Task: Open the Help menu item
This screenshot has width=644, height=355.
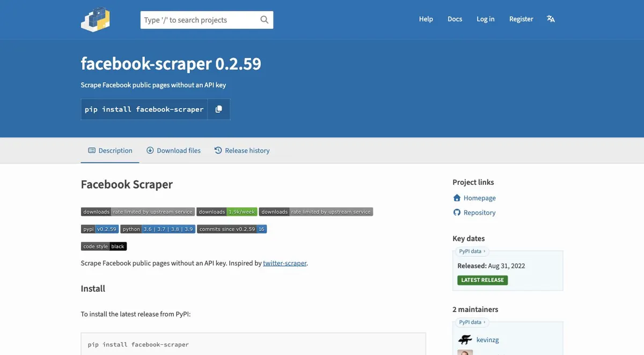Action: click(426, 19)
